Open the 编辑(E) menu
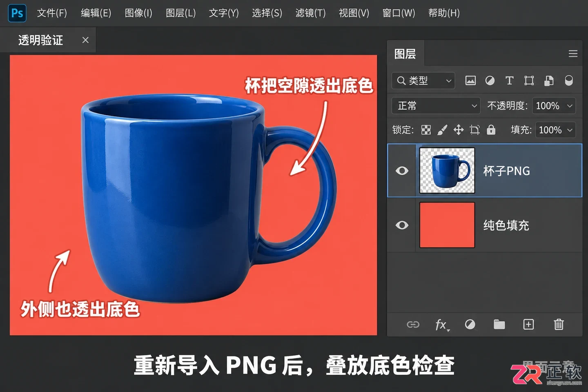Viewport: 588px width, 392px height. pos(96,13)
